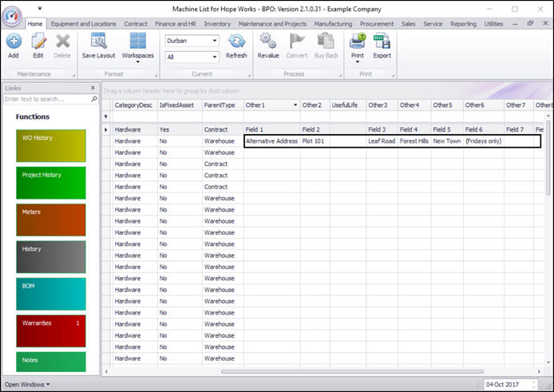Click the Meters tile
The image size is (554, 392).
51,220
